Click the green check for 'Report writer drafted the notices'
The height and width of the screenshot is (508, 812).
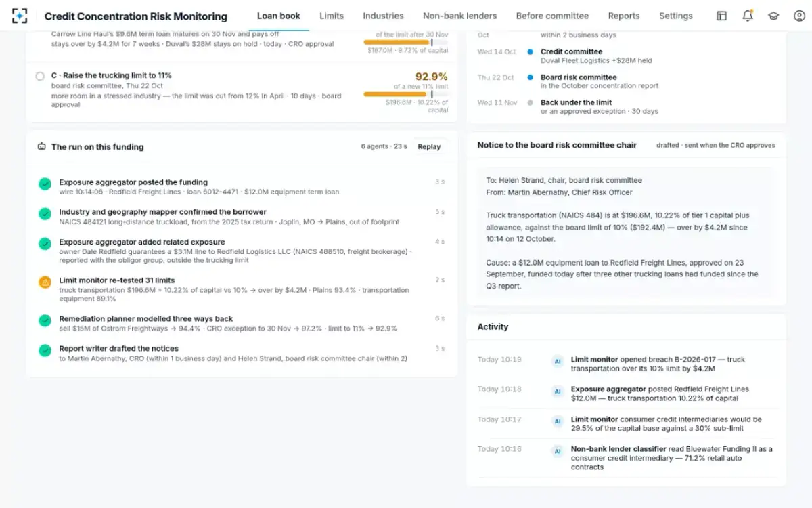point(45,350)
